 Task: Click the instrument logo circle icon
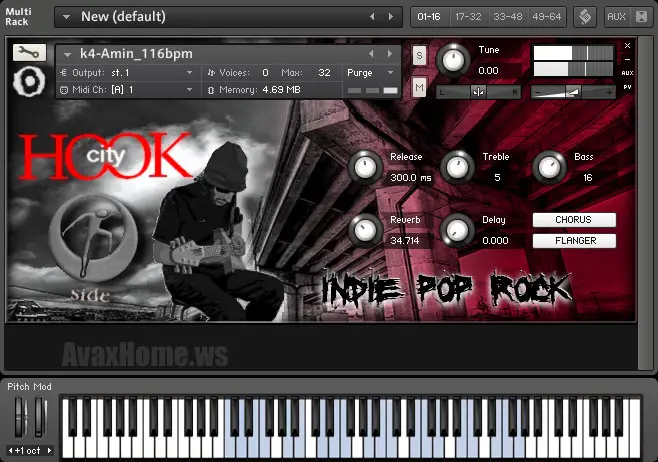click(x=29, y=81)
